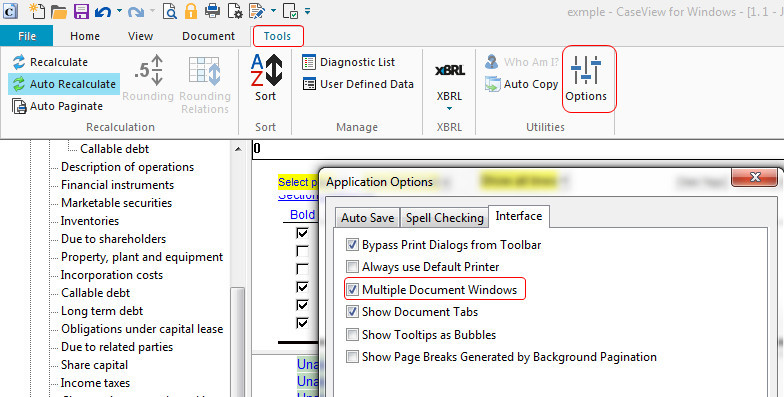The height and width of the screenshot is (397, 784).
Task: Open User Defined Data
Action: pos(358,84)
